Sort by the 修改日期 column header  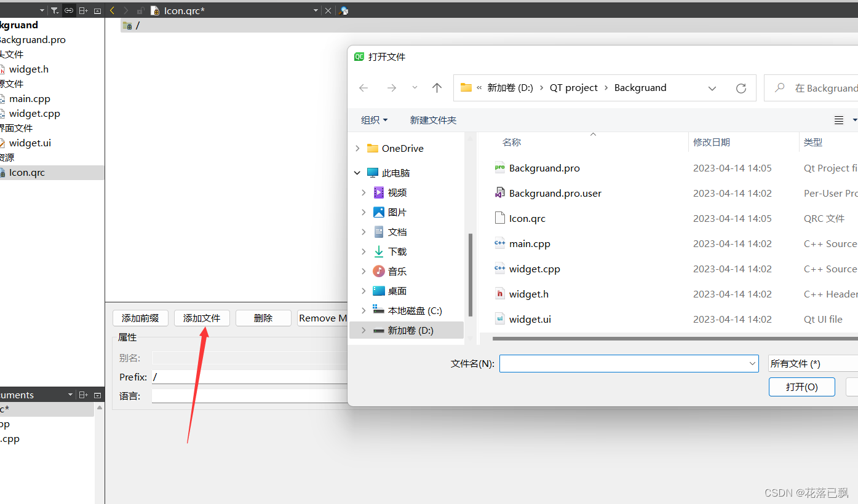tap(712, 142)
